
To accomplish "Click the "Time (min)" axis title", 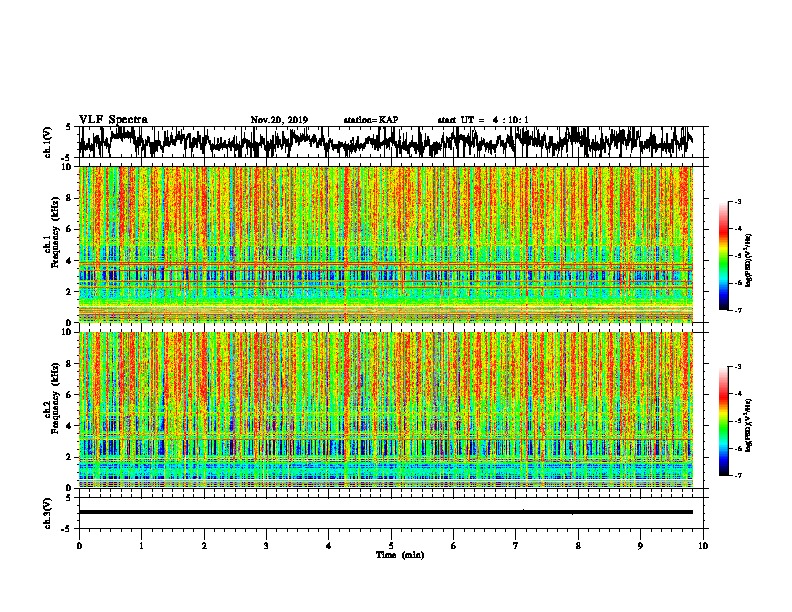I will point(400,555).
